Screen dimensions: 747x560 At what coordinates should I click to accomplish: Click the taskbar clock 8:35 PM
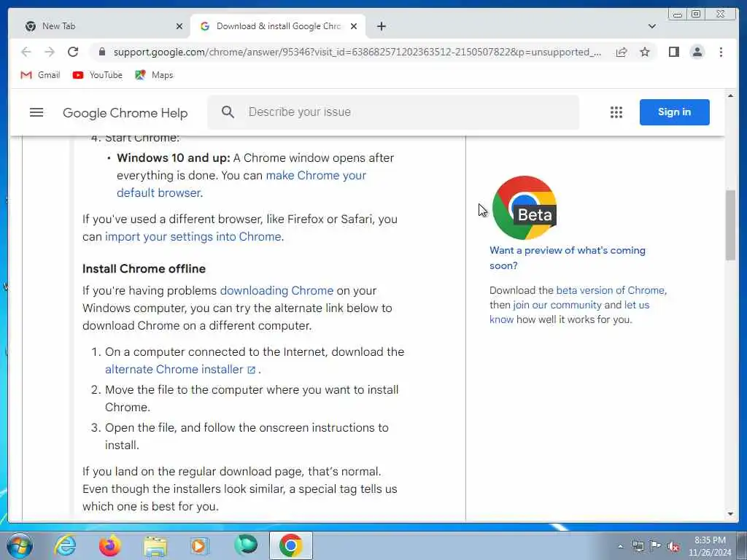coord(710,546)
